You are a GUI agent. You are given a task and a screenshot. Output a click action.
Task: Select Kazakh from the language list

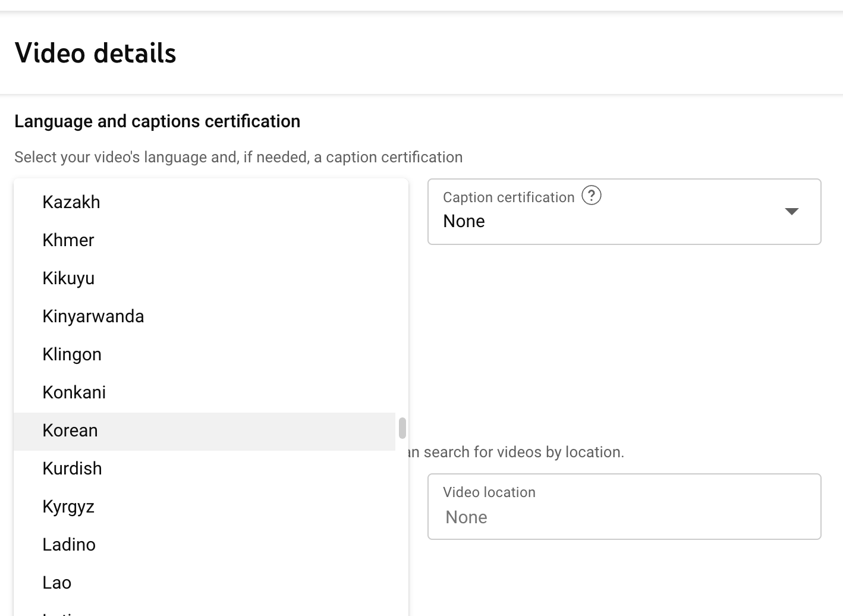[71, 202]
